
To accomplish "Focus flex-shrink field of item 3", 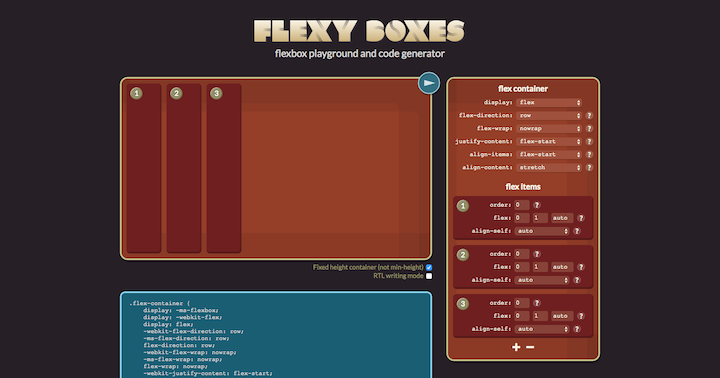I will (540, 316).
